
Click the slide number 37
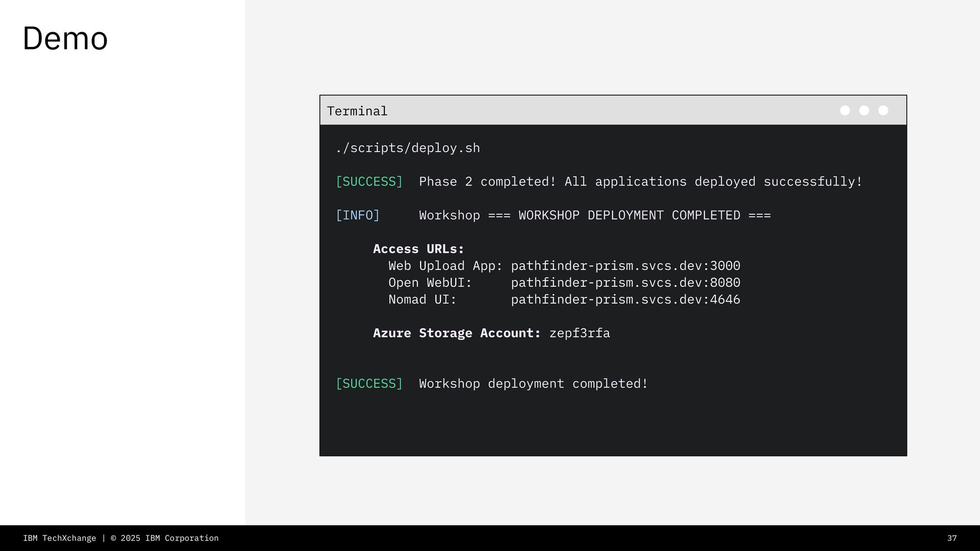point(952,538)
